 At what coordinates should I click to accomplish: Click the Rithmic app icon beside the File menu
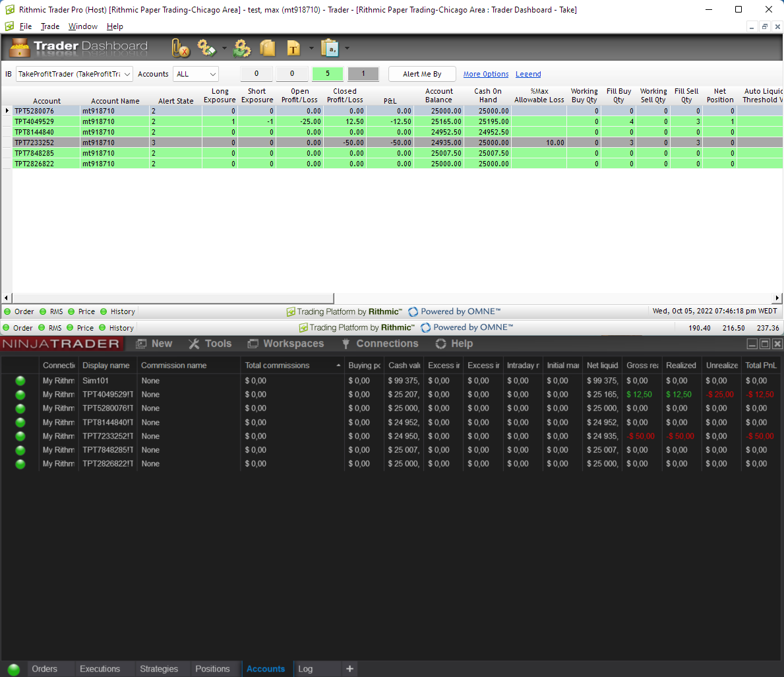(9, 26)
